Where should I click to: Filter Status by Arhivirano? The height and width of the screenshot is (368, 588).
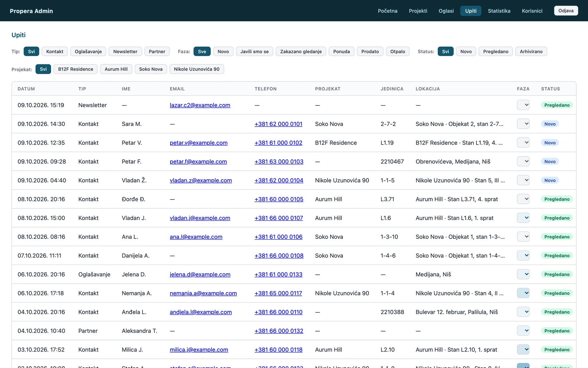[x=531, y=52]
